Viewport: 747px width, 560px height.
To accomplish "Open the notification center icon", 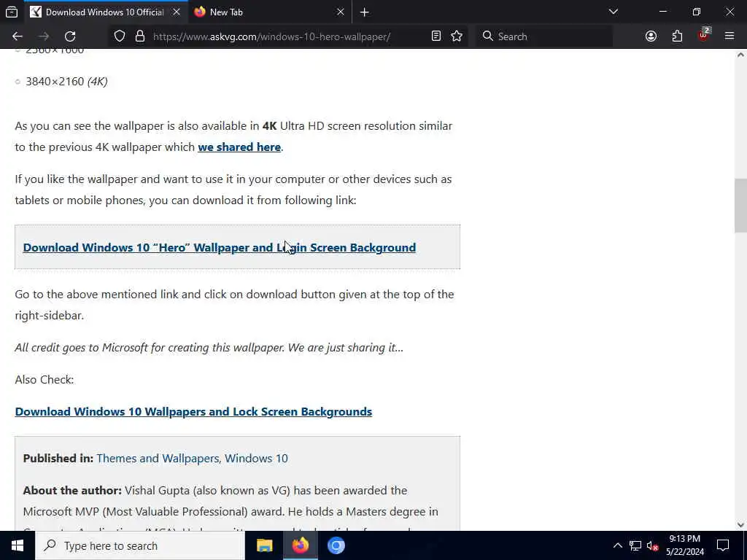I will coord(723,545).
